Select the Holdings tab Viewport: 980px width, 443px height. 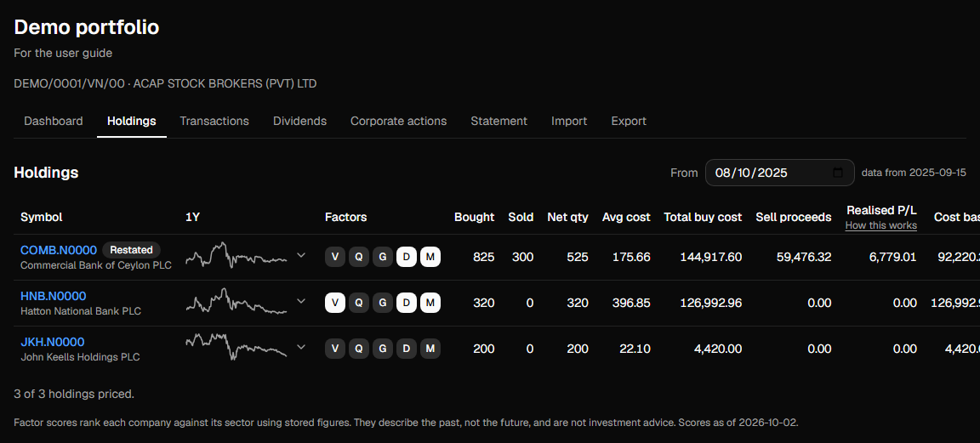pos(131,122)
